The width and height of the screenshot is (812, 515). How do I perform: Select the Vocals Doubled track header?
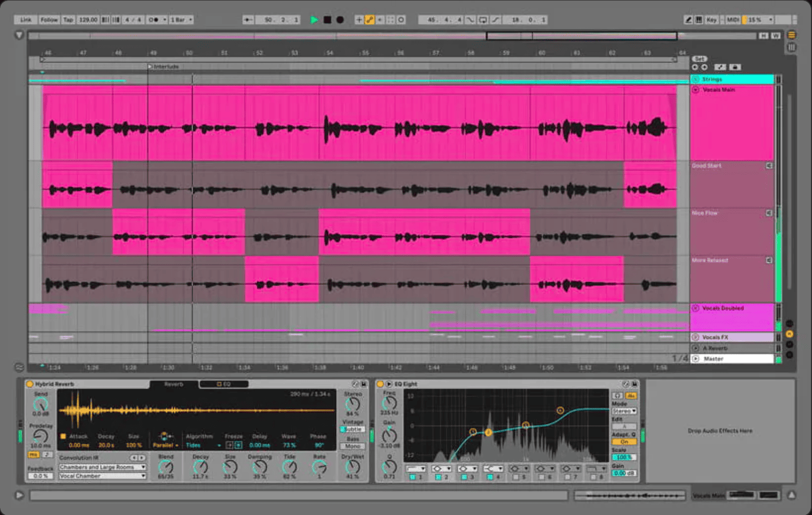pyautogui.click(x=732, y=317)
